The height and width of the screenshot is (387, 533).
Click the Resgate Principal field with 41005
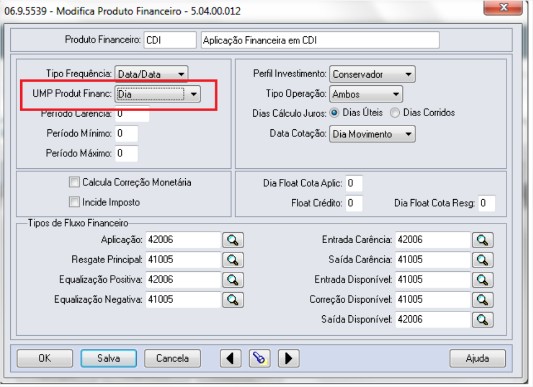[183, 260]
